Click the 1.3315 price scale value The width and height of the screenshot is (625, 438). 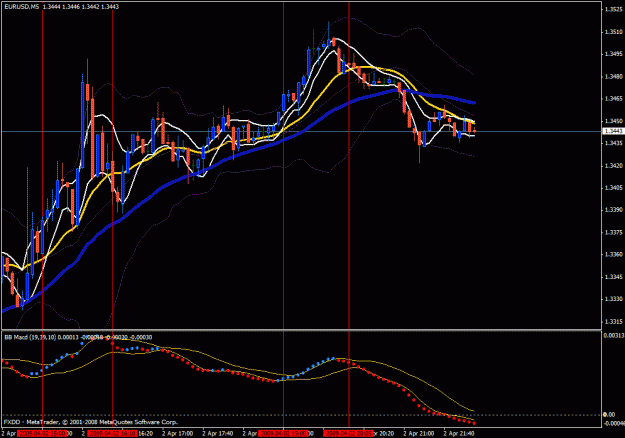614,321
